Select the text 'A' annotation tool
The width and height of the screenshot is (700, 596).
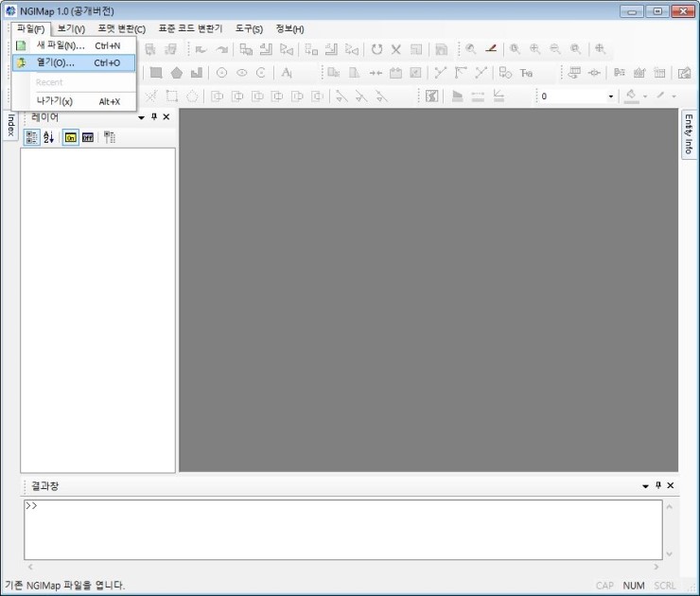287,73
